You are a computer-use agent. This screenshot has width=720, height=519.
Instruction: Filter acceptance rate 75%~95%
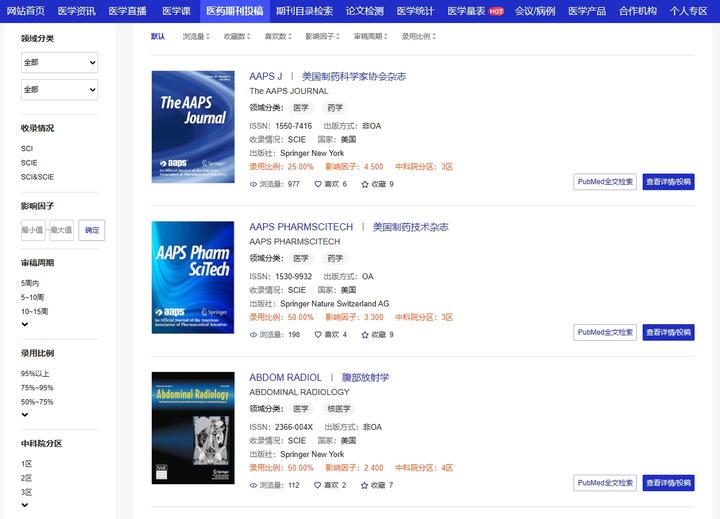tap(37, 388)
